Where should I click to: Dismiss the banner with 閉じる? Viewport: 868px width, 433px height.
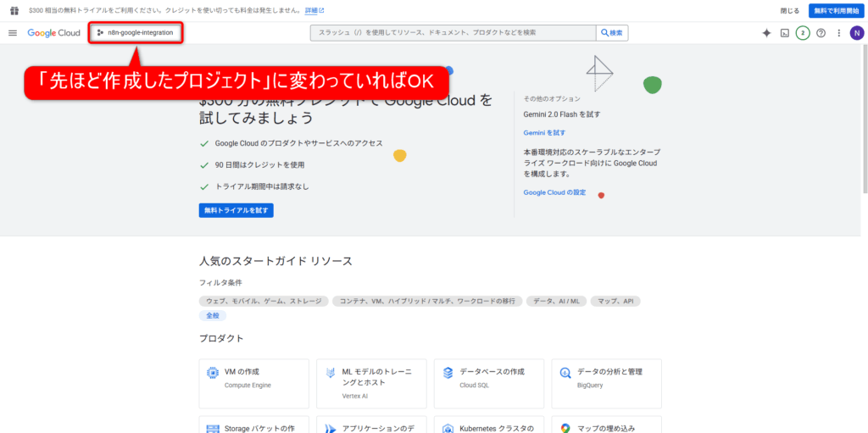(789, 10)
